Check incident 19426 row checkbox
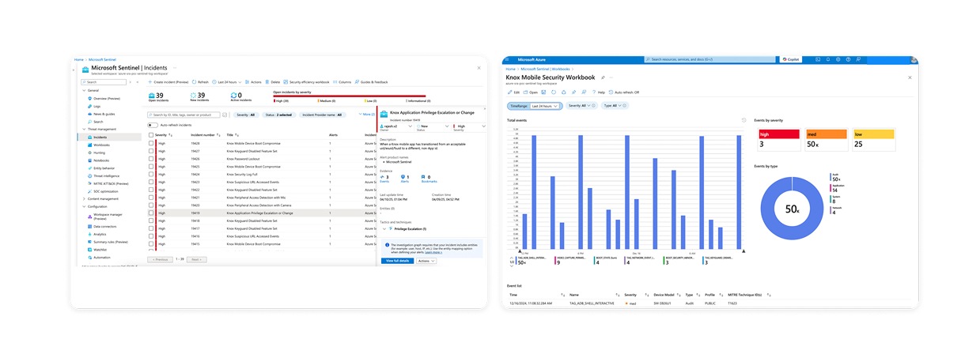Viewport: 980px width, 354px height. click(x=151, y=159)
